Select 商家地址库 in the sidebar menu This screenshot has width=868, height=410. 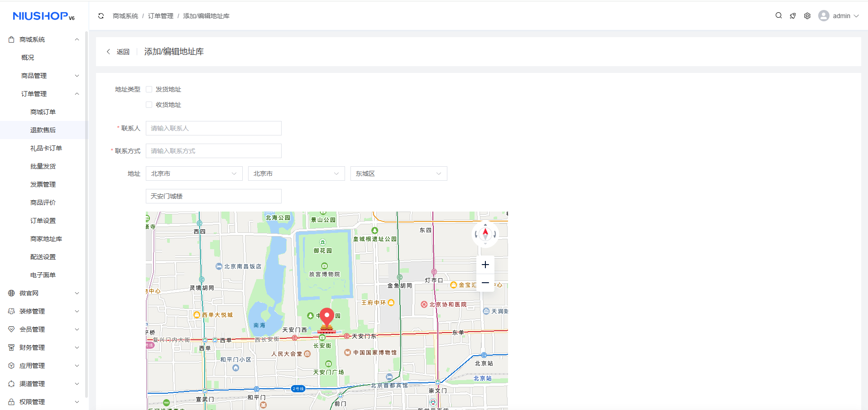click(46, 239)
